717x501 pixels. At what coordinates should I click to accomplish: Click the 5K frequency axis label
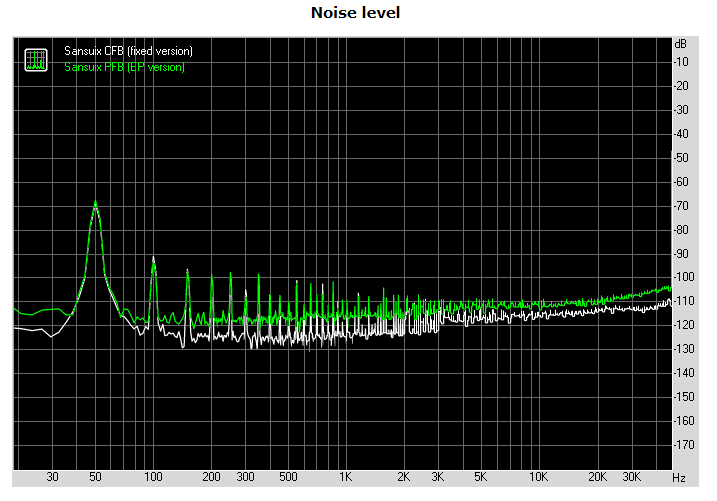click(480, 477)
